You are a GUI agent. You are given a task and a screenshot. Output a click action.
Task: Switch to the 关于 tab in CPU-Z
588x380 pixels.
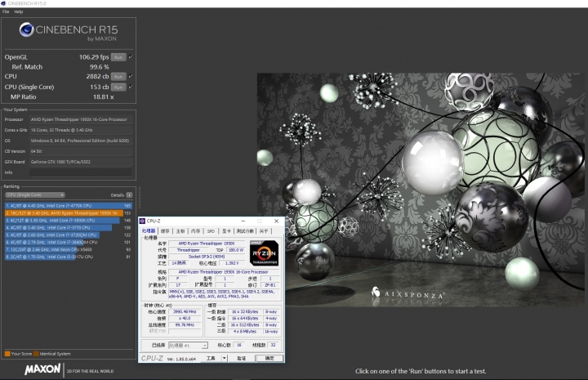click(x=264, y=231)
